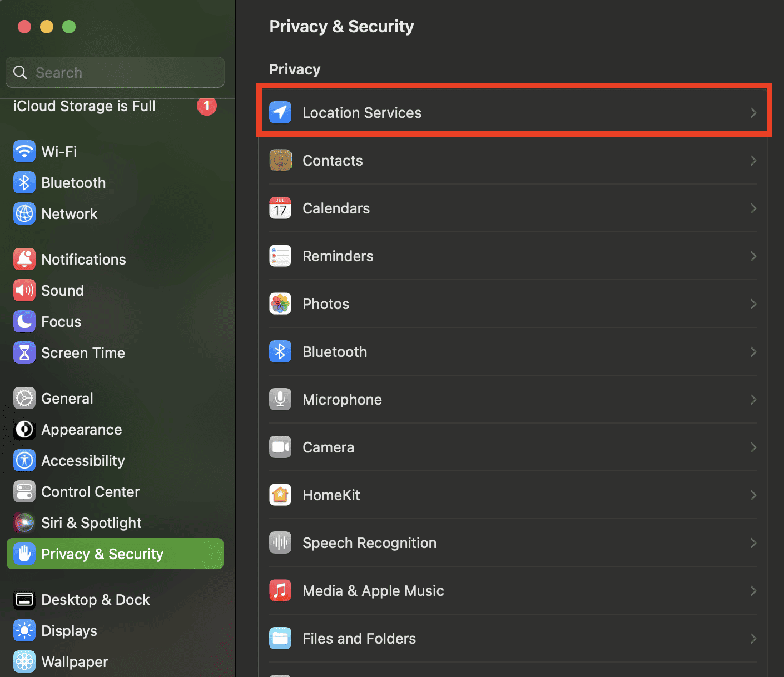Screen dimensions: 784x677
Task: Expand the Reminders row chevron
Action: [753, 256]
